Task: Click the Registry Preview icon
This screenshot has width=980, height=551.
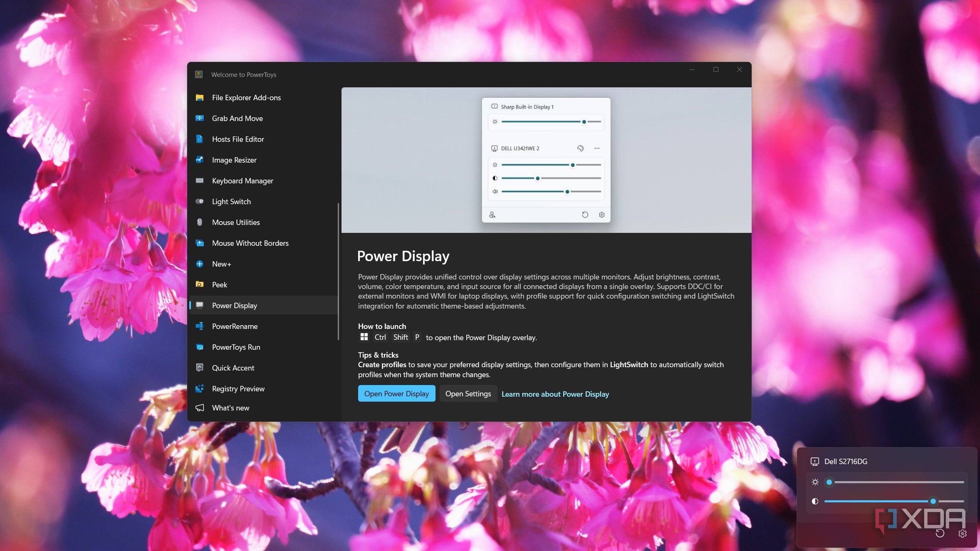Action: (200, 388)
